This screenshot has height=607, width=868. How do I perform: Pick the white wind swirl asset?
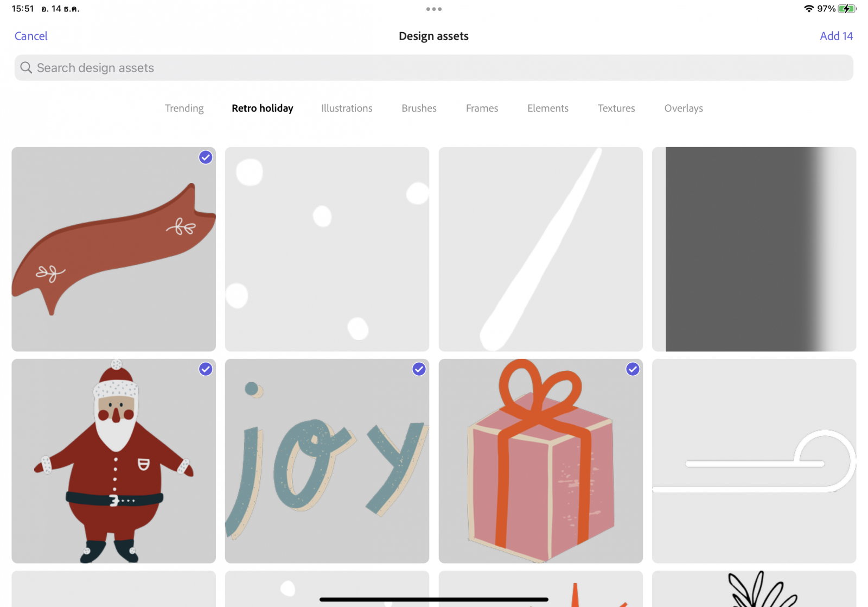pos(754,461)
